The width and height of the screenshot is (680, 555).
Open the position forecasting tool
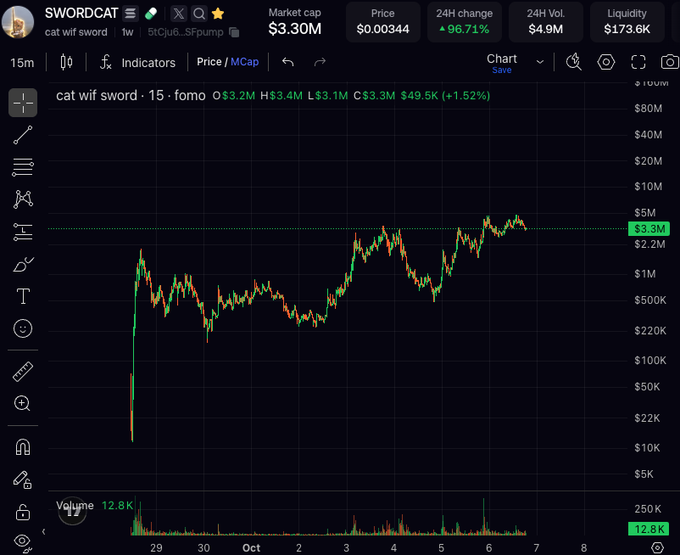tap(23, 232)
